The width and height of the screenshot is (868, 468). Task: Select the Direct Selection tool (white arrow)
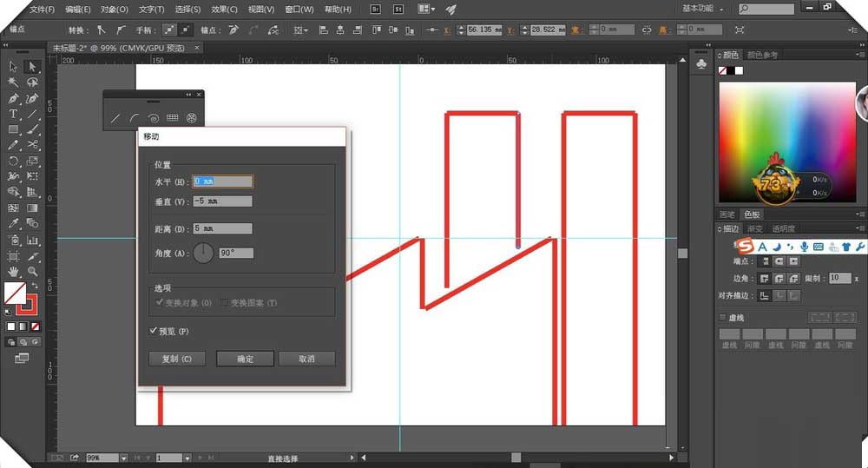(32, 67)
